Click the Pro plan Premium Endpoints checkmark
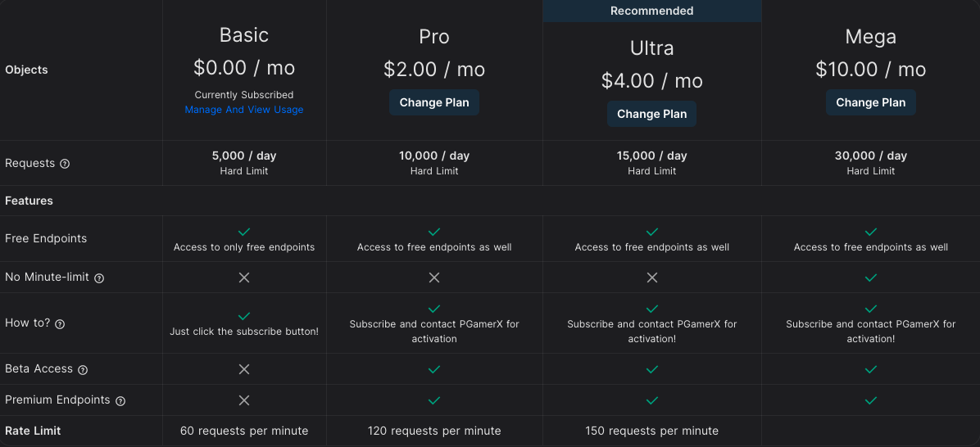Viewport: 980px width, 447px height. point(434,400)
